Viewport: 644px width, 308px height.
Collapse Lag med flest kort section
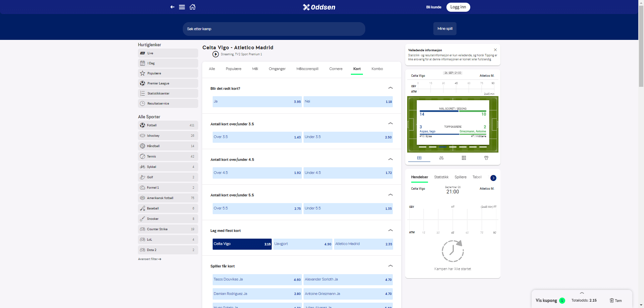pos(390,230)
